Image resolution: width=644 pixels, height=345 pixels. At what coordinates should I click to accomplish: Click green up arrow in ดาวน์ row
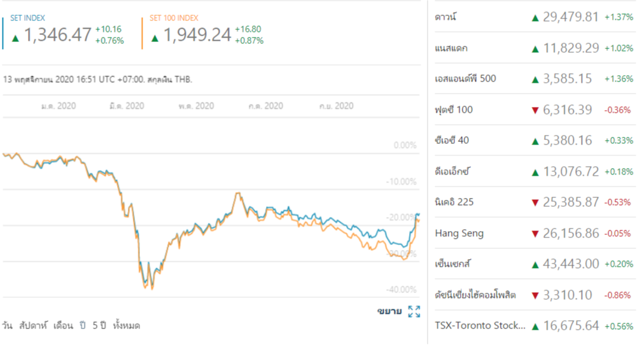coord(535,18)
